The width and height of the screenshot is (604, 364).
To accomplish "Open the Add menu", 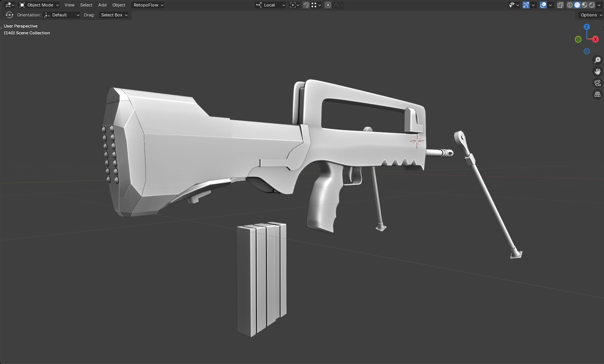I will click(102, 5).
